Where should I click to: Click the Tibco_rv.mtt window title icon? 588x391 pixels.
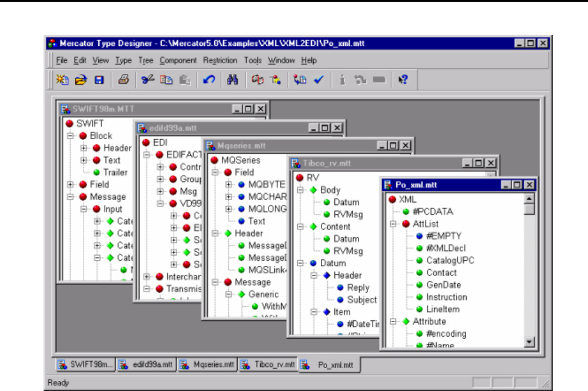pos(296,163)
